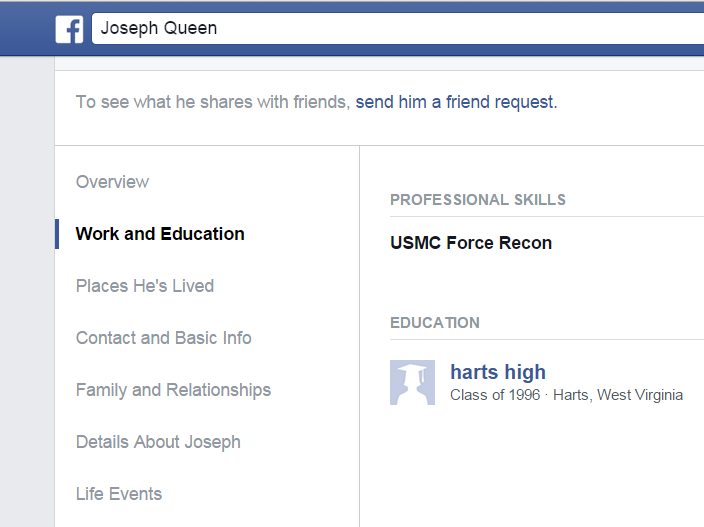Screen dimensions: 704x527
Task: Open the harts high school page link
Action: click(498, 372)
